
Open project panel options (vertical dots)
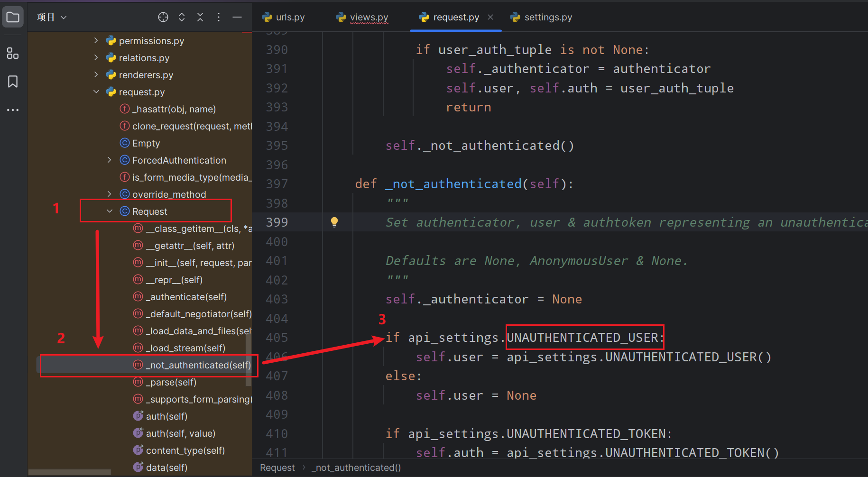(219, 18)
